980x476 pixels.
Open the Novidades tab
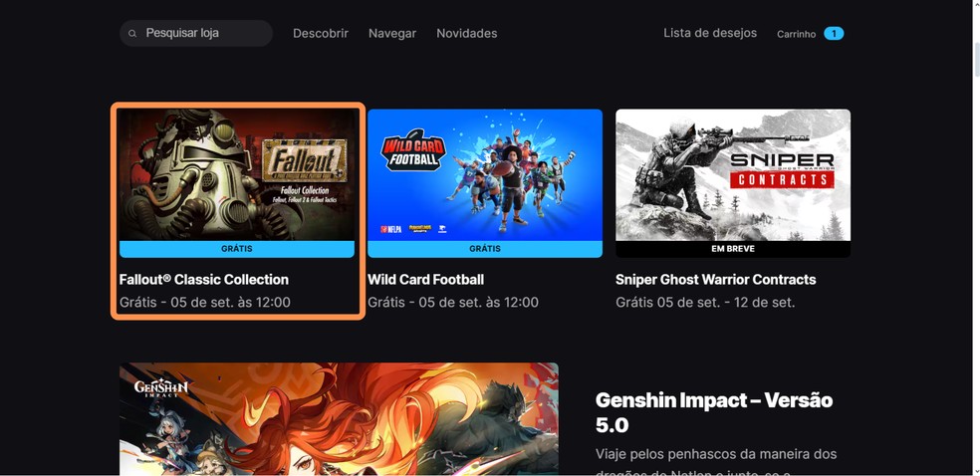[467, 33]
